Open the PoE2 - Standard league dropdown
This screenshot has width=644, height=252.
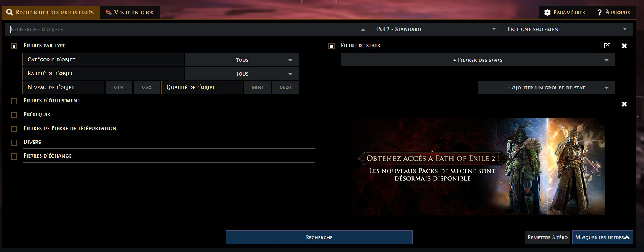point(436,29)
